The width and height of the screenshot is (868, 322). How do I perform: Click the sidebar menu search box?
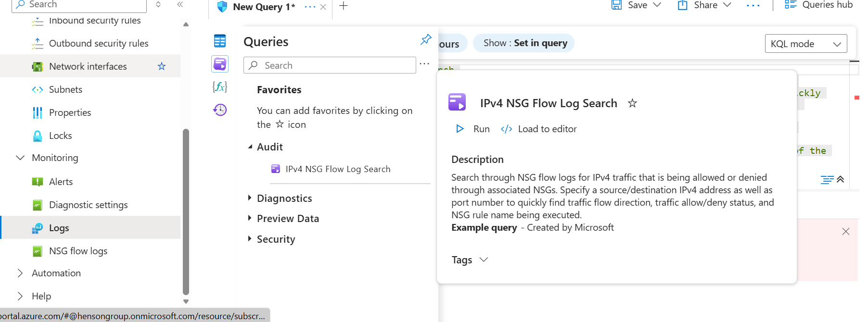pos(79,5)
